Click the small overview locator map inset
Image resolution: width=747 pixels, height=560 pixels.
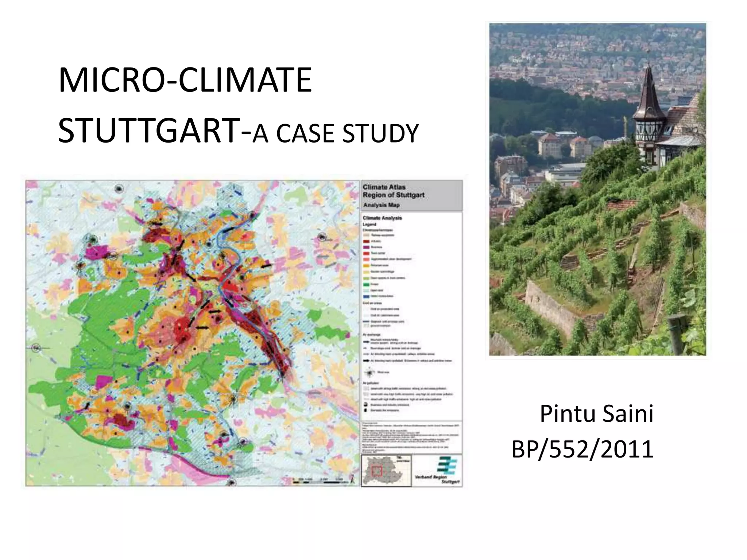coord(386,470)
